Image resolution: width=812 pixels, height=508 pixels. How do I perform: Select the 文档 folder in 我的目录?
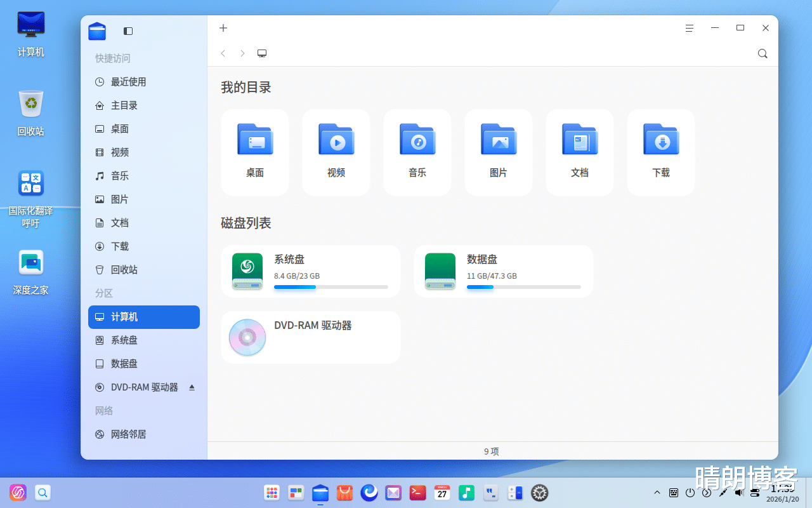tap(580, 152)
